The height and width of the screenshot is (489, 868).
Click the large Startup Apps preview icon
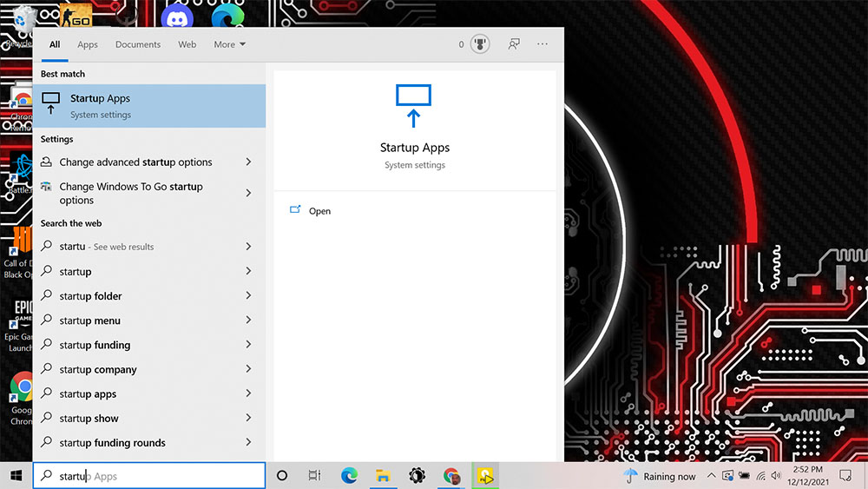(x=413, y=105)
